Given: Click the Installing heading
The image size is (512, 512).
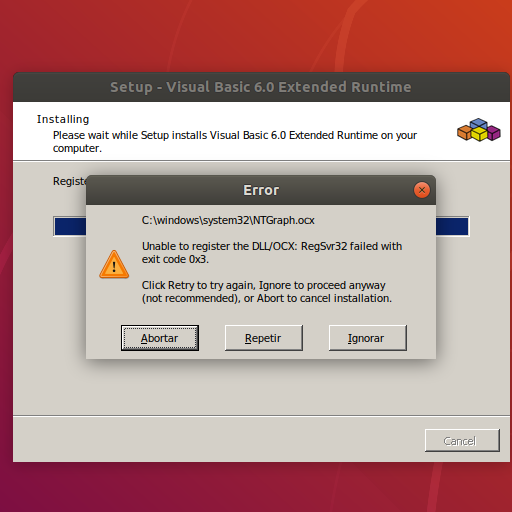Looking at the screenshot, I should tap(63, 119).
